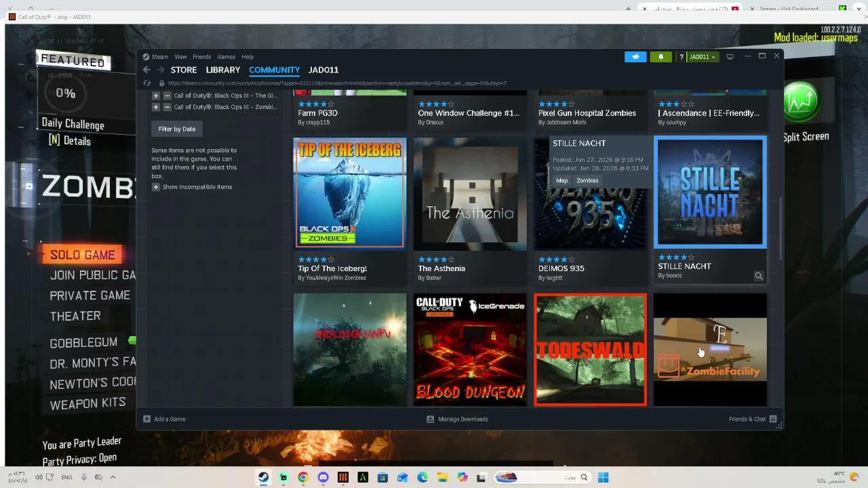Switch to the STORE tab

184,70
